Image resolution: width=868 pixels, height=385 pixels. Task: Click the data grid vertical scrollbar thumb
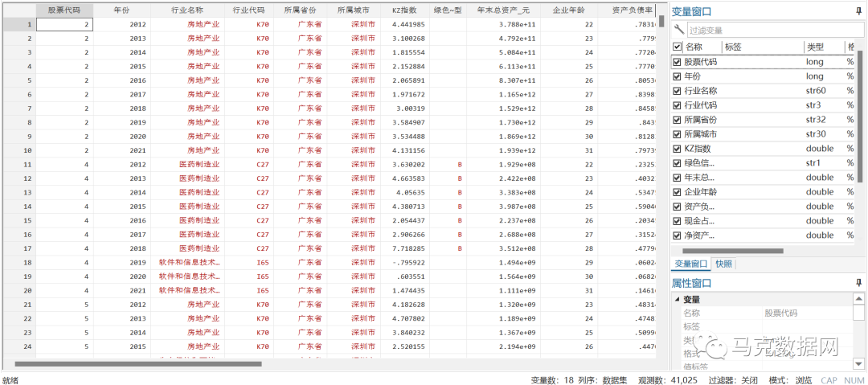click(661, 21)
